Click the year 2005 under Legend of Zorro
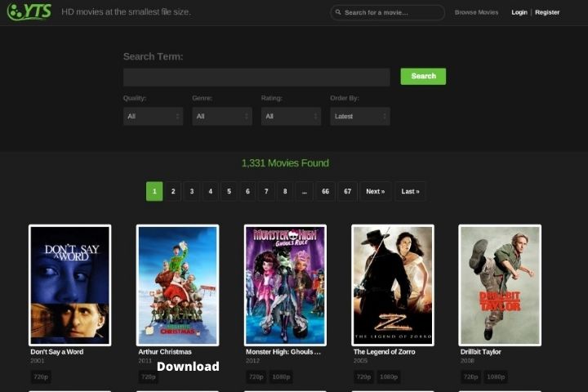 tap(360, 360)
